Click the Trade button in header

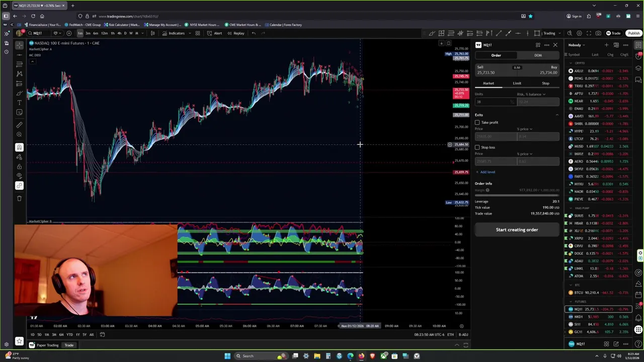pyautogui.click(x=613, y=33)
